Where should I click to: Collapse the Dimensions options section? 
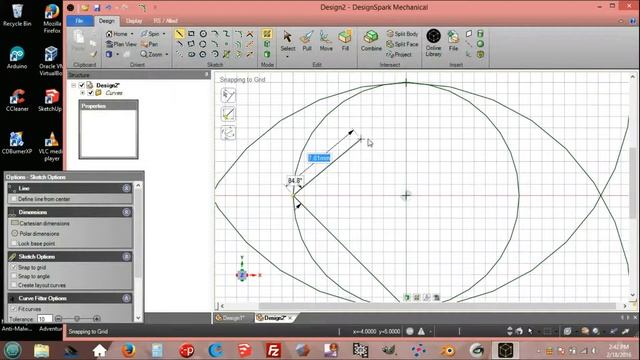pyautogui.click(x=127, y=212)
